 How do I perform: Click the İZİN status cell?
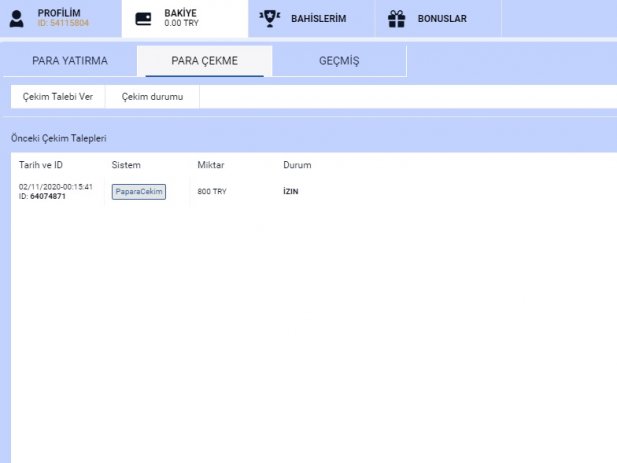tap(291, 192)
